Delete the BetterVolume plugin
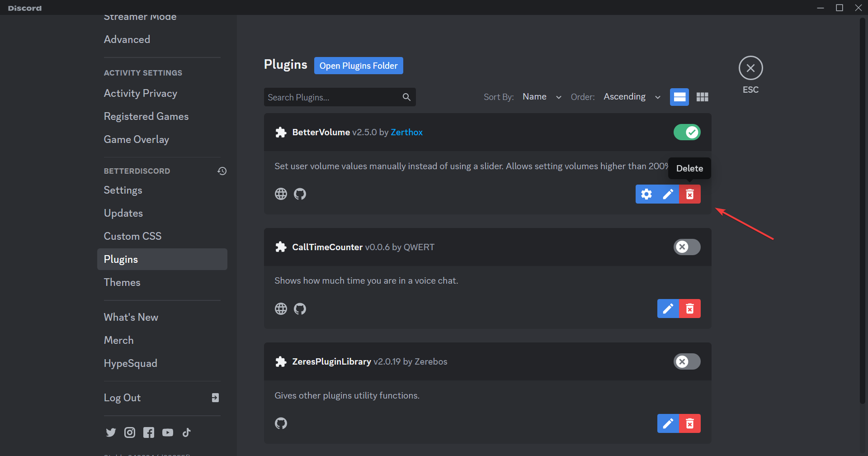868x456 pixels. pos(690,194)
